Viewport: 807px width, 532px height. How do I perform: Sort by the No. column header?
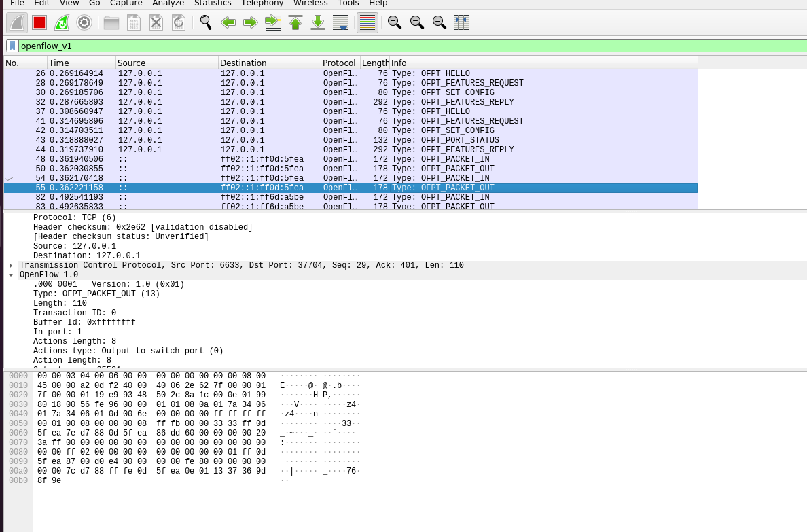pyautogui.click(x=26, y=63)
